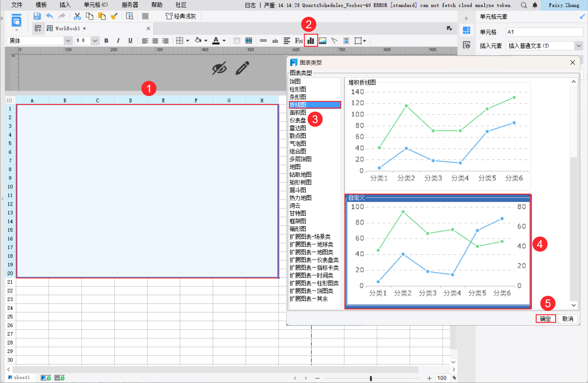588x383 pixels.
Task: Click the redo arrow icon
Action: coord(62,16)
